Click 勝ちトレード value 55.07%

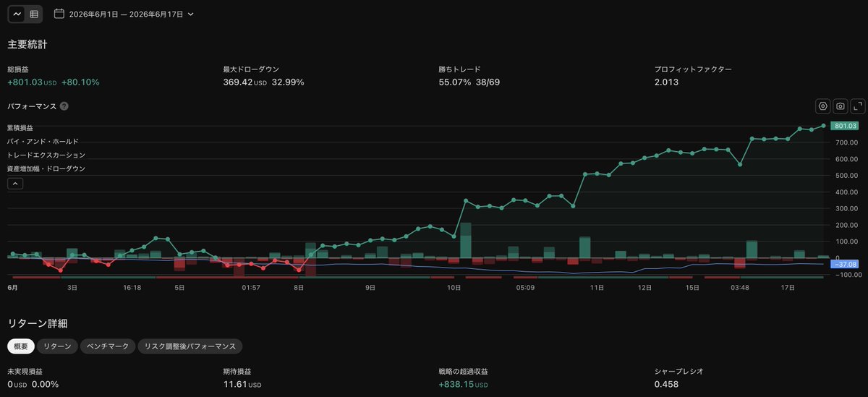click(x=455, y=82)
